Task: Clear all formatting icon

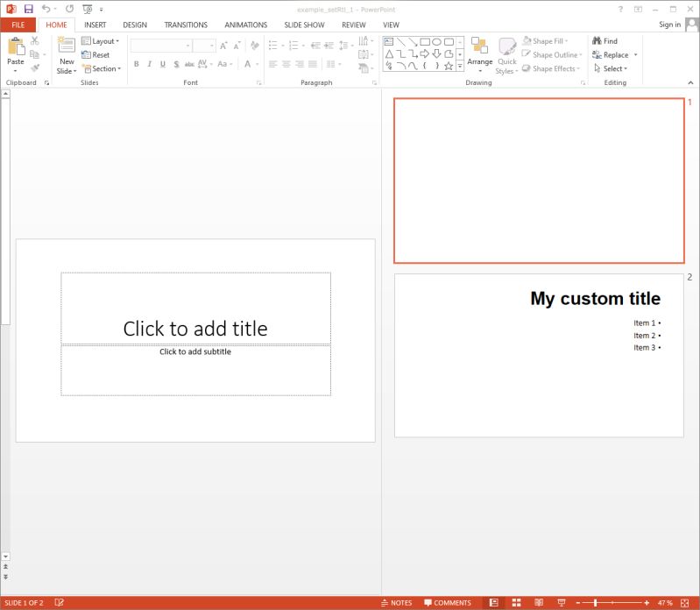Action: (255, 45)
